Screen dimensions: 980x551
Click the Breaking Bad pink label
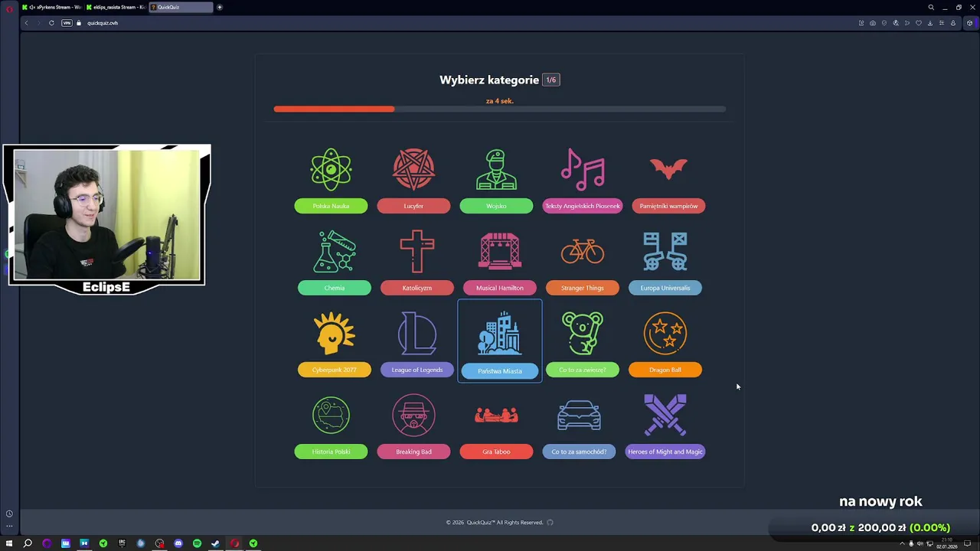[x=413, y=452]
